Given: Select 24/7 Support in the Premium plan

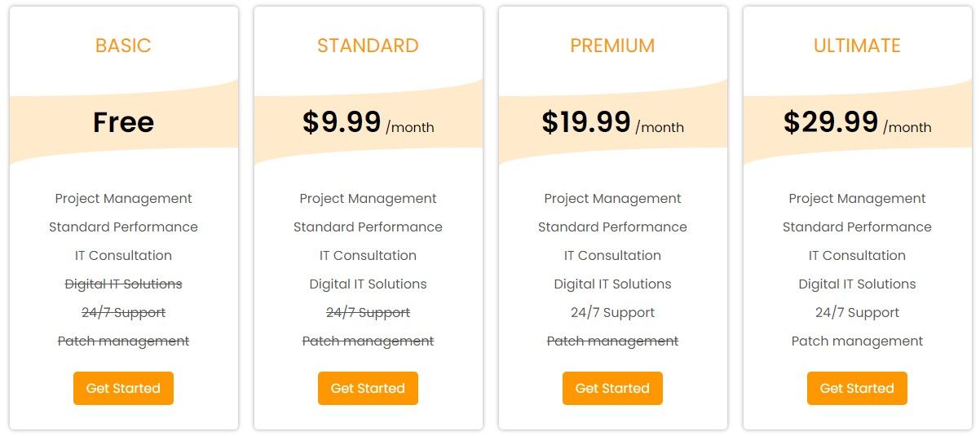Looking at the screenshot, I should pos(612,312).
